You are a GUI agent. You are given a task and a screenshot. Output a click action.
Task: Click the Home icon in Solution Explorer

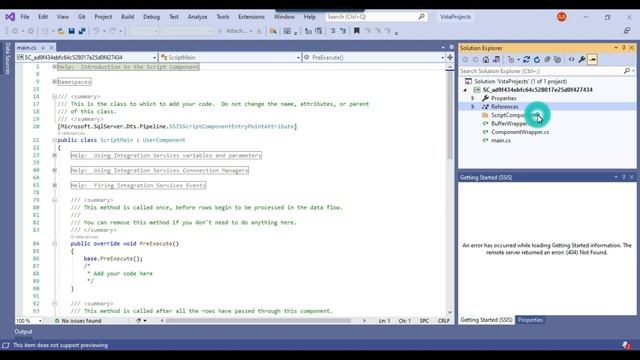coord(486,60)
